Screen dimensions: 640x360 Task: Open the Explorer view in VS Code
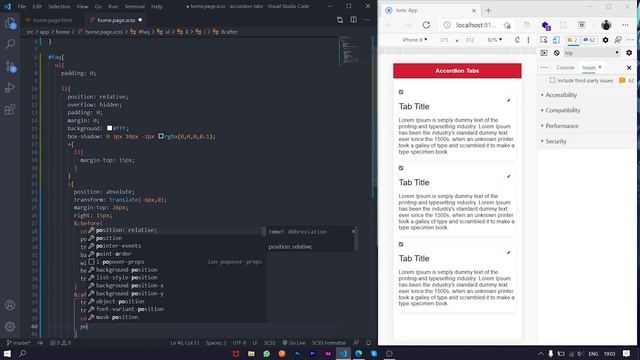(x=10, y=23)
